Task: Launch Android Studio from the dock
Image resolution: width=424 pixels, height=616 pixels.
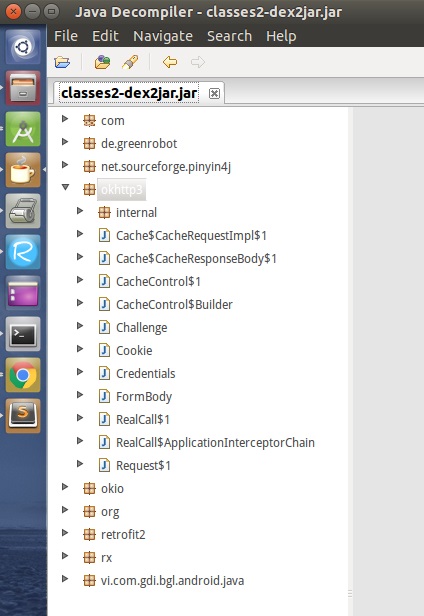Action: pos(23,129)
